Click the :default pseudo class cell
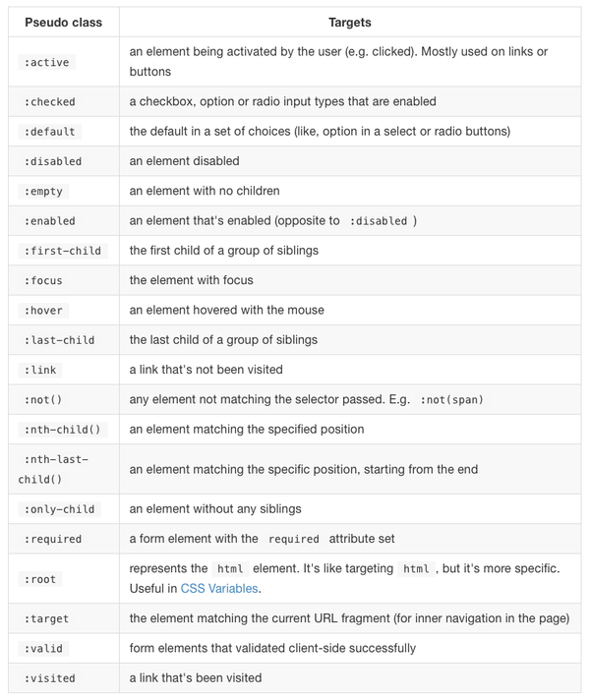 click(x=49, y=132)
